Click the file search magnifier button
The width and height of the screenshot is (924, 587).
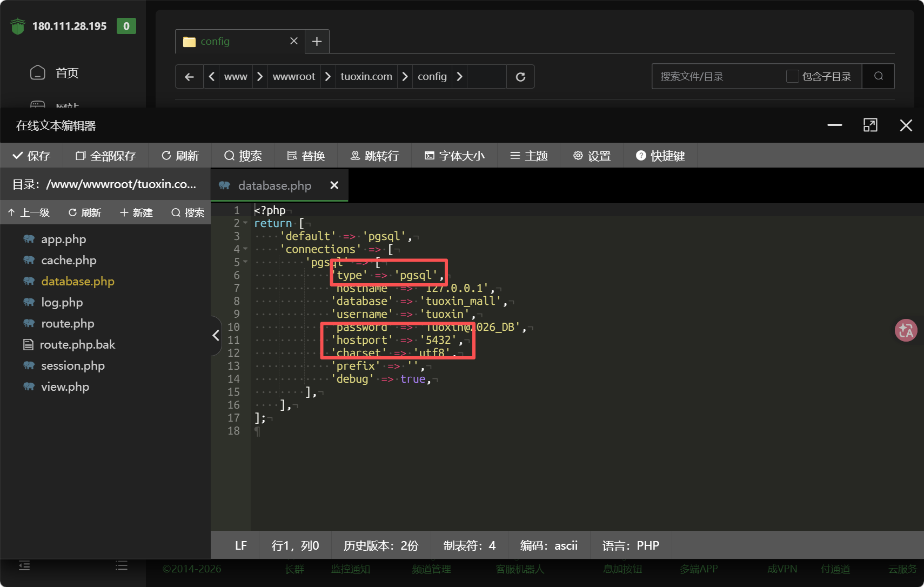coord(879,76)
